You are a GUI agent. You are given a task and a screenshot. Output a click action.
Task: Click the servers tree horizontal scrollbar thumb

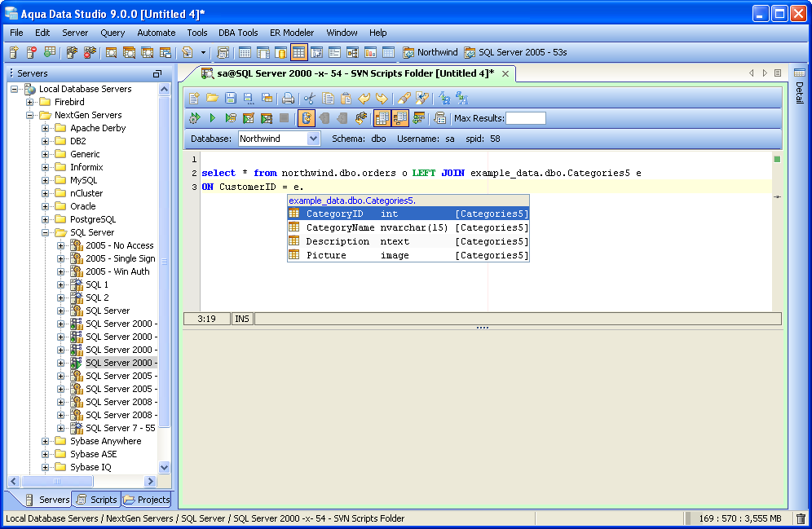[x=57, y=482]
